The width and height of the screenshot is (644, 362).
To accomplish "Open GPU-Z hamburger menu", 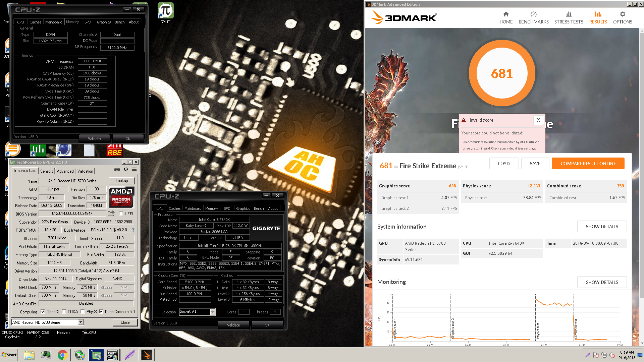I will click(135, 170).
